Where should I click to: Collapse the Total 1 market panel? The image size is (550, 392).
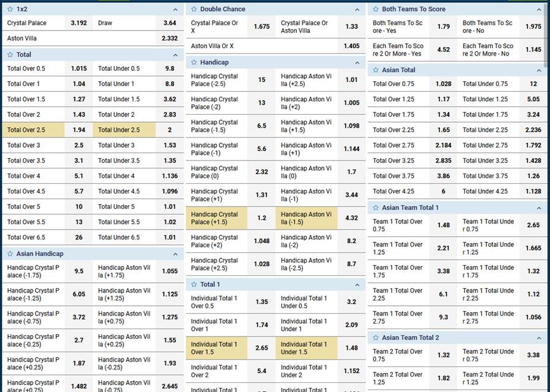358,285
